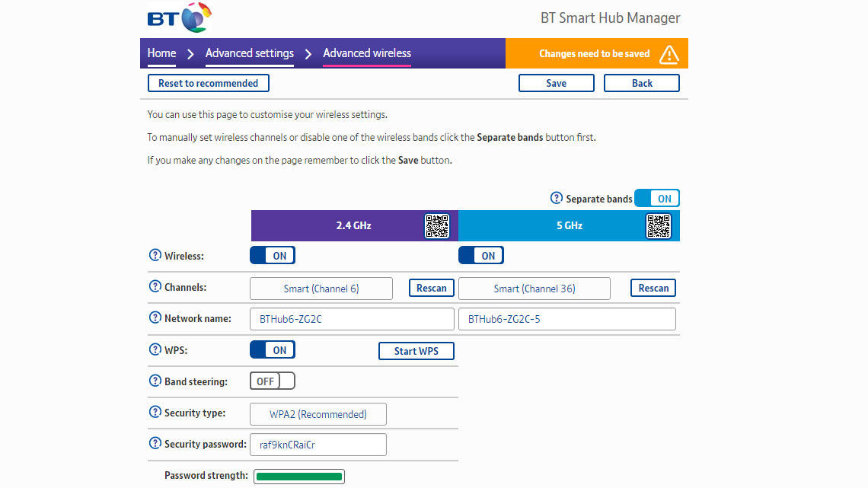Image resolution: width=868 pixels, height=488 pixels.
Task: Toggle Separate bands switch
Action: click(657, 198)
